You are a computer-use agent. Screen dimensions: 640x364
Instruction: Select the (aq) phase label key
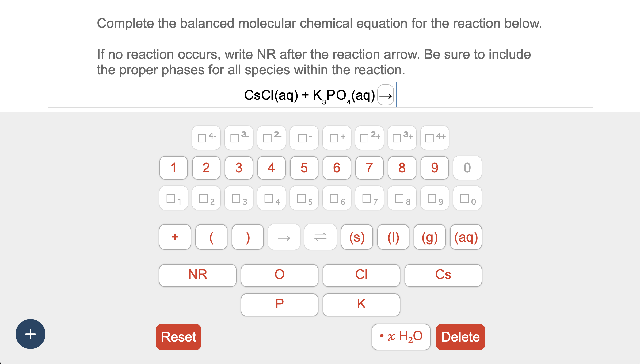point(466,237)
